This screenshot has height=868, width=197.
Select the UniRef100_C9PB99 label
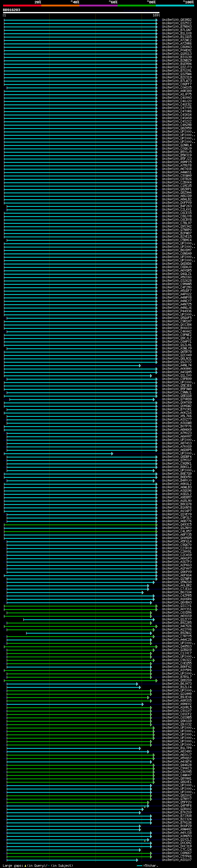coord(177,379)
